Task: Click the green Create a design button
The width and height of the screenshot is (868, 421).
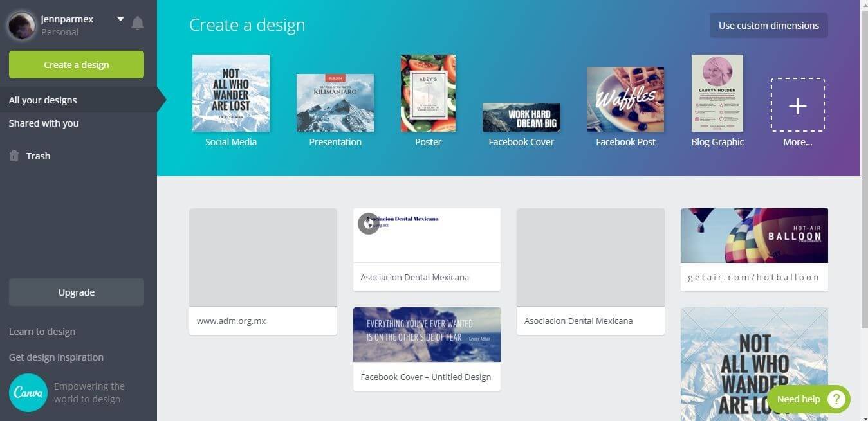Action: (x=77, y=65)
